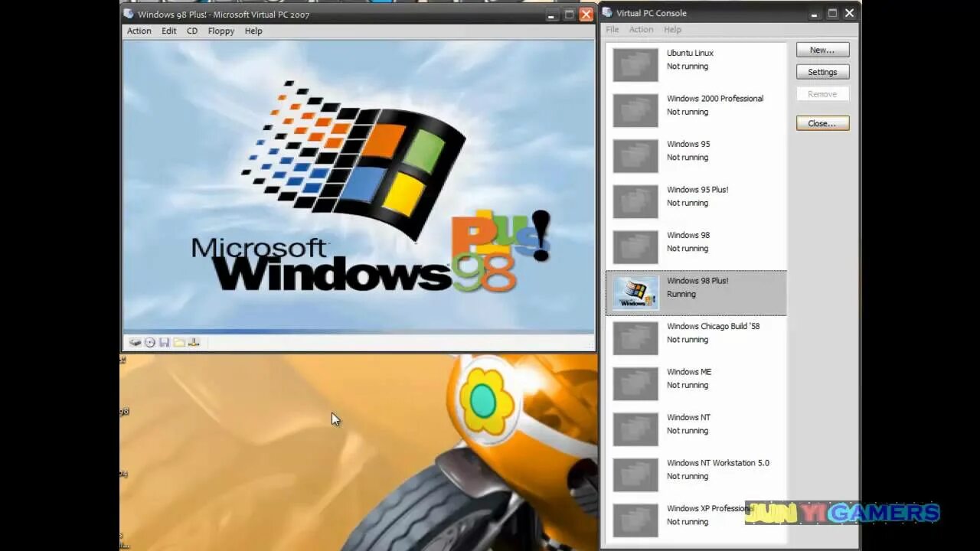
Task: Click the 'Windows 95' entry text
Action: coord(688,144)
